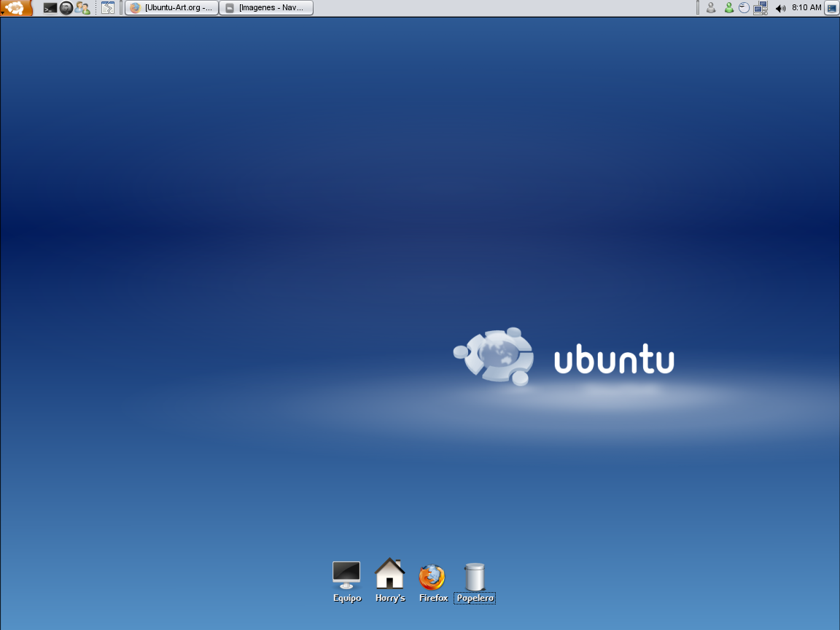
Task: Open the two-people messenger launcher icon
Action: coord(82,8)
